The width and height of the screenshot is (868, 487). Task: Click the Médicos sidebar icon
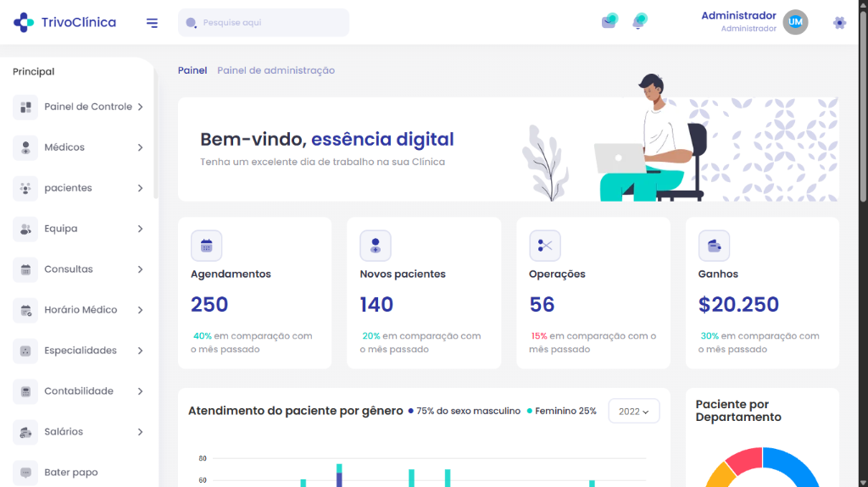[25, 147]
